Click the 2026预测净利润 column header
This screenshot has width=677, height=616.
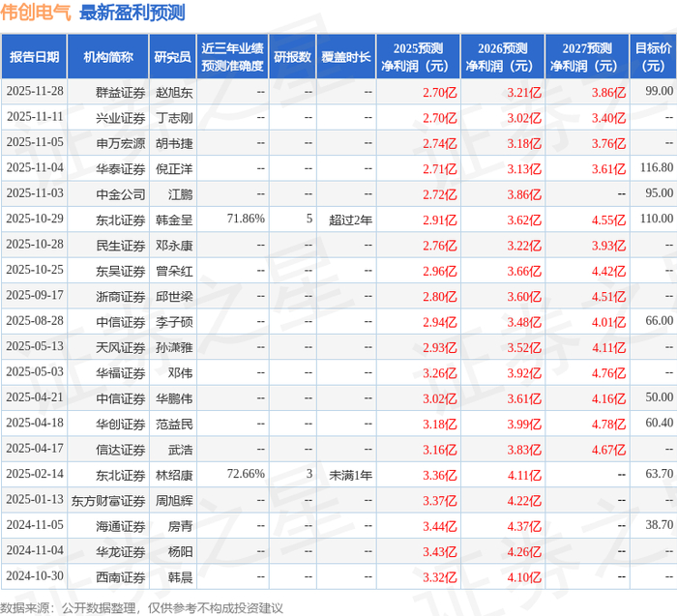pos(503,56)
